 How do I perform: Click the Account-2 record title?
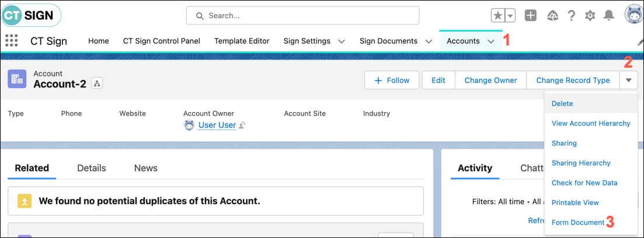[x=60, y=84]
